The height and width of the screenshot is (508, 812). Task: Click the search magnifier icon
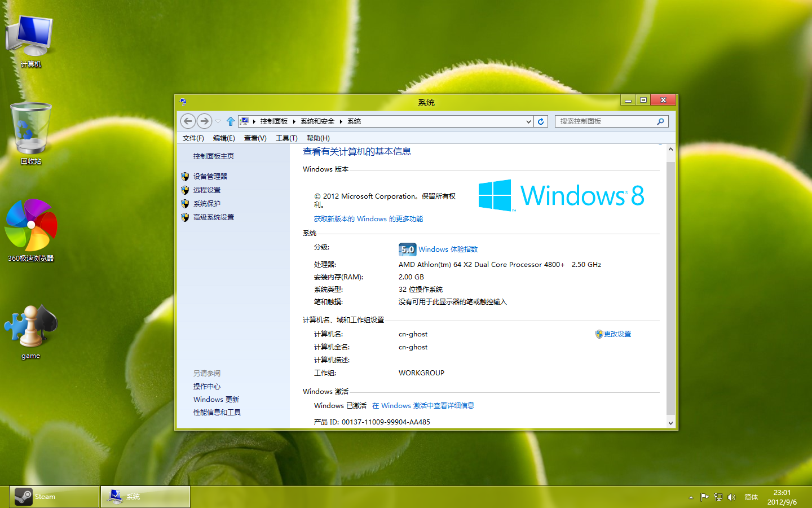click(x=660, y=121)
